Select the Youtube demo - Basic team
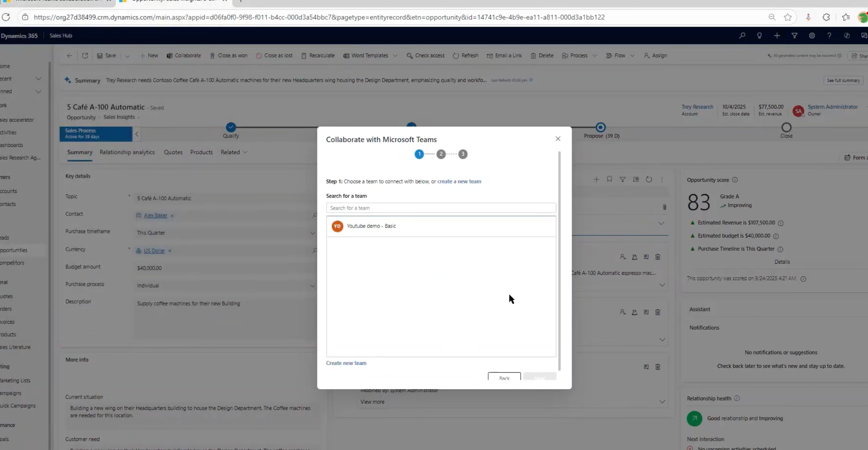Image resolution: width=868 pixels, height=450 pixels. (x=441, y=226)
